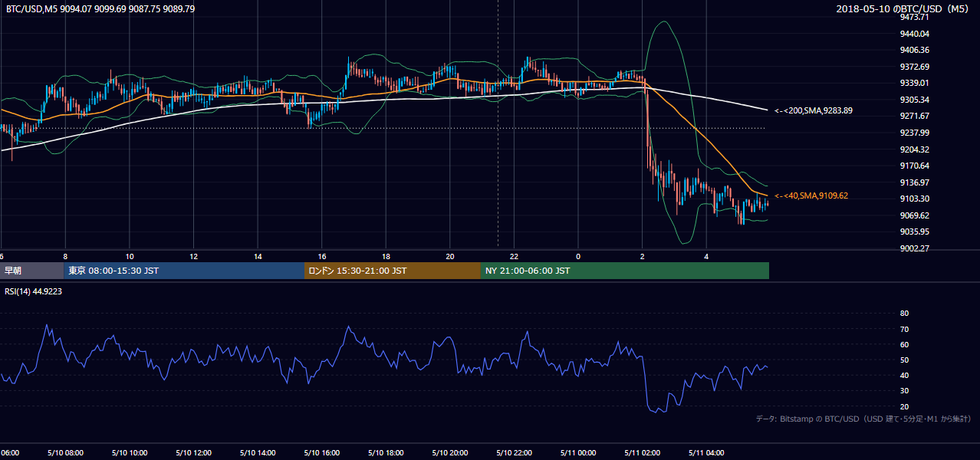
Task: Click RSI scale value 30
Action: [x=904, y=391]
